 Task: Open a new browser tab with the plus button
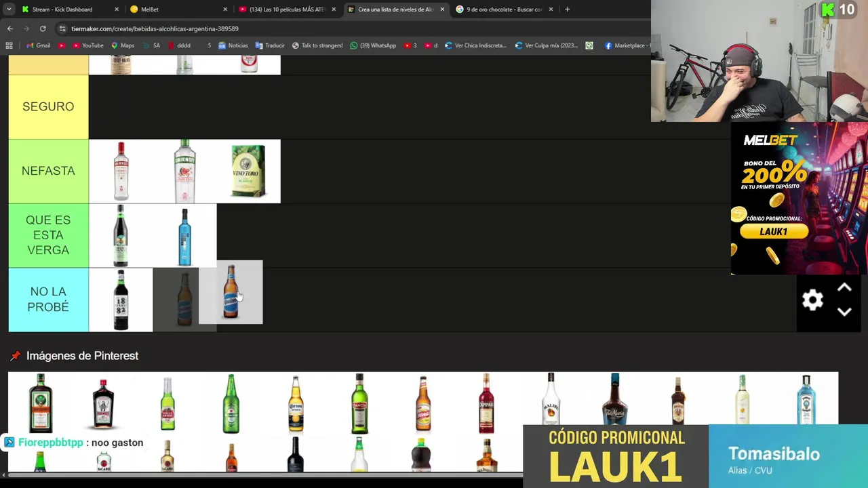(x=567, y=9)
